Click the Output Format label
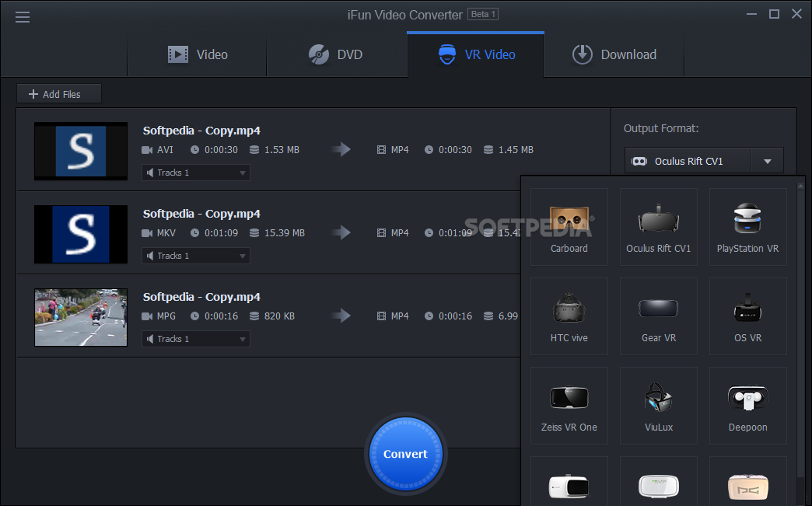Image resolution: width=812 pixels, height=506 pixels. pyautogui.click(x=661, y=128)
